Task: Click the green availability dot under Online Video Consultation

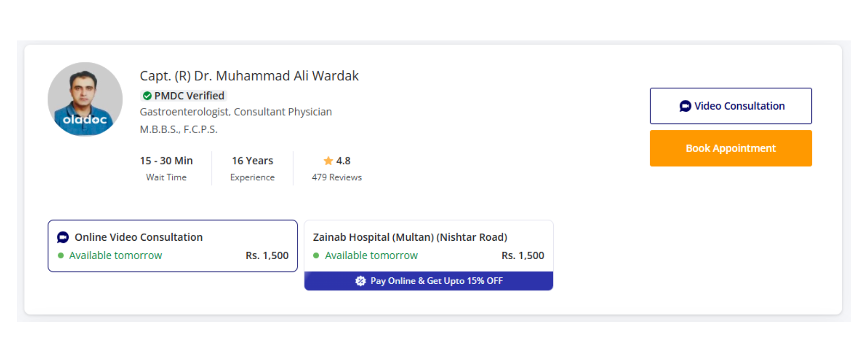Action: point(61,256)
